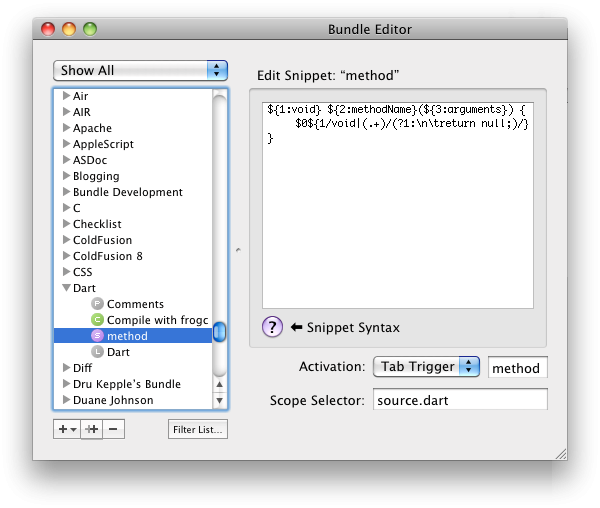This screenshot has width=600, height=508.
Task: Click the duplicate item button
Action: coord(91,429)
